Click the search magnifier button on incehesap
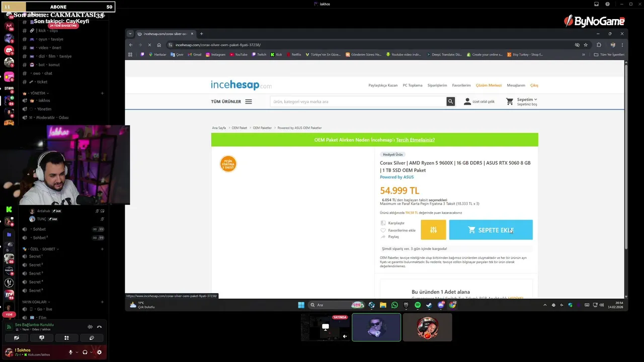 coord(450,102)
